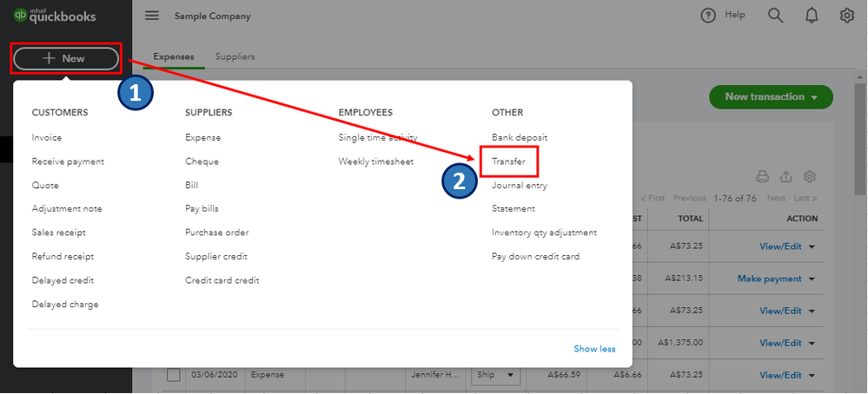Open the Ship dropdown in the table row
The image size is (868, 394).
click(495, 375)
